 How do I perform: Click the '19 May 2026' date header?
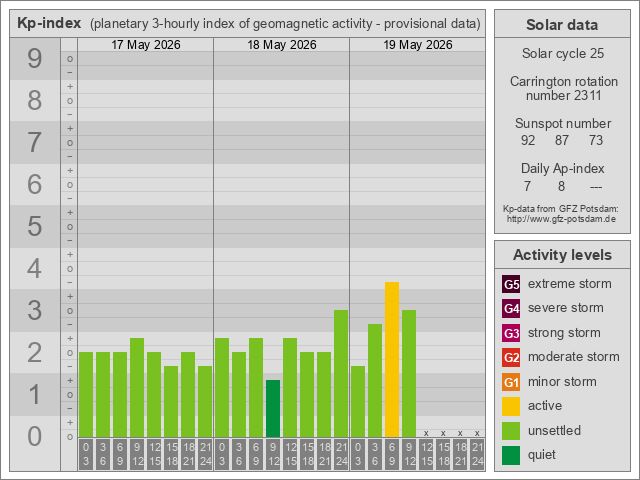pos(418,44)
